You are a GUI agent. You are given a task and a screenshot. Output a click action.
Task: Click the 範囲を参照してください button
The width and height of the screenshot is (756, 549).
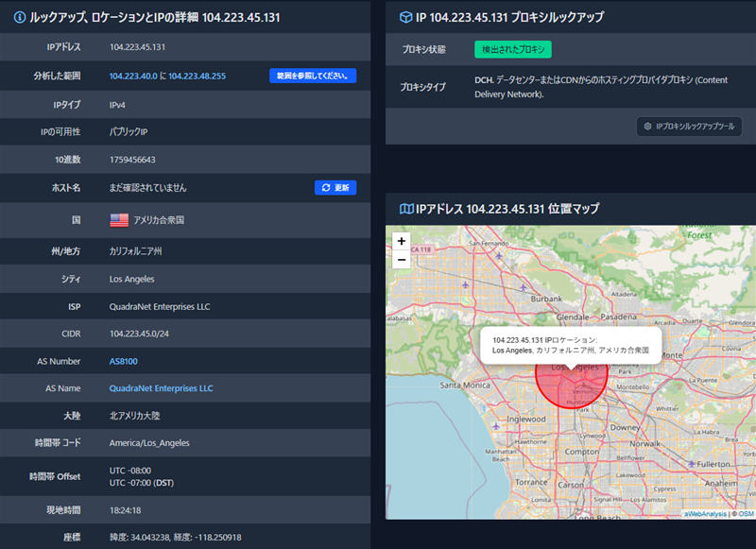[313, 76]
